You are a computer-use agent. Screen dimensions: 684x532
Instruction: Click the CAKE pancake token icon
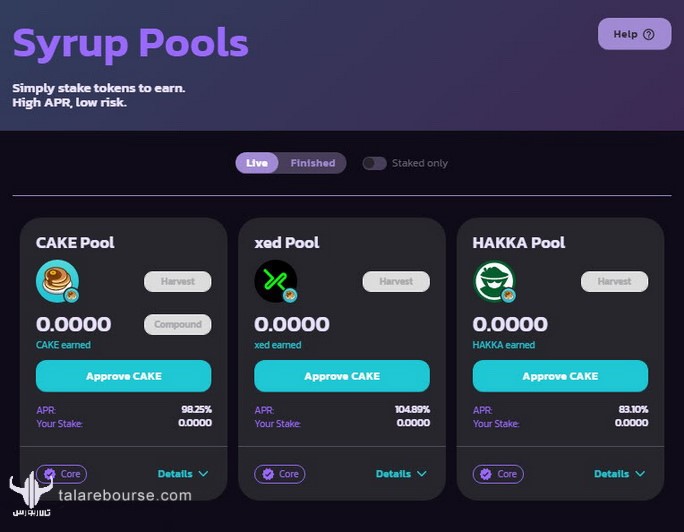(57, 281)
